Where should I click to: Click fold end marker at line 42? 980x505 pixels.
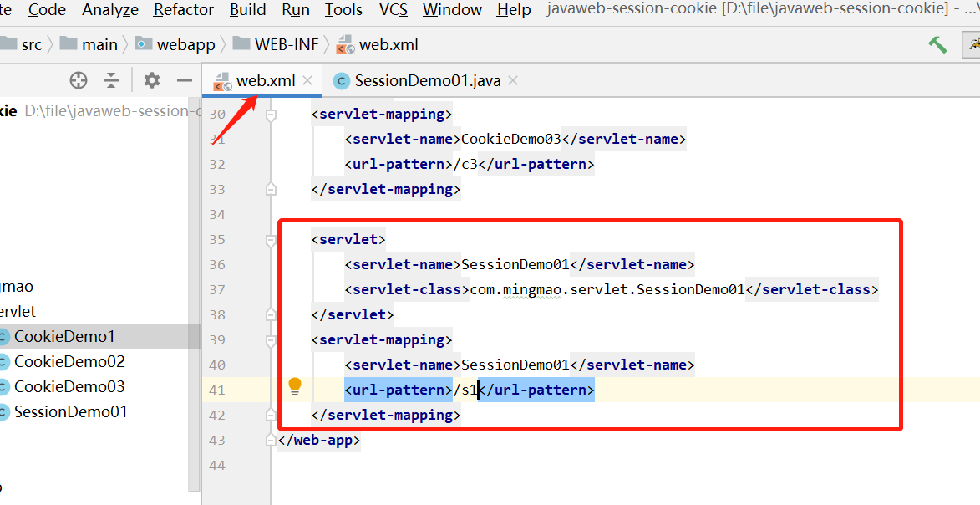coord(271,414)
